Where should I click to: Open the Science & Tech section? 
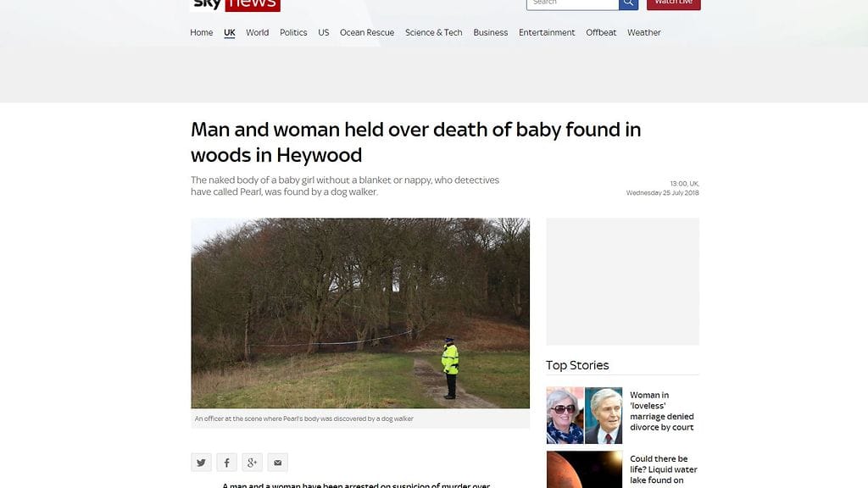coord(433,33)
